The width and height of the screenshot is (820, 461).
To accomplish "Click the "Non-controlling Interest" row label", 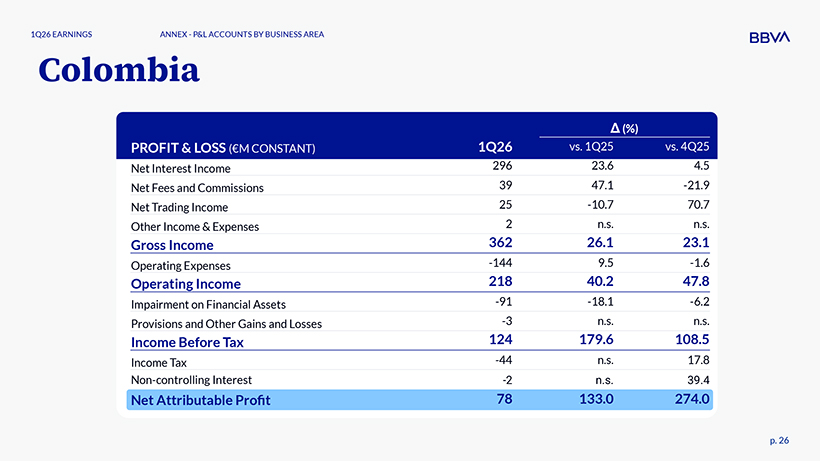I will click(191, 380).
